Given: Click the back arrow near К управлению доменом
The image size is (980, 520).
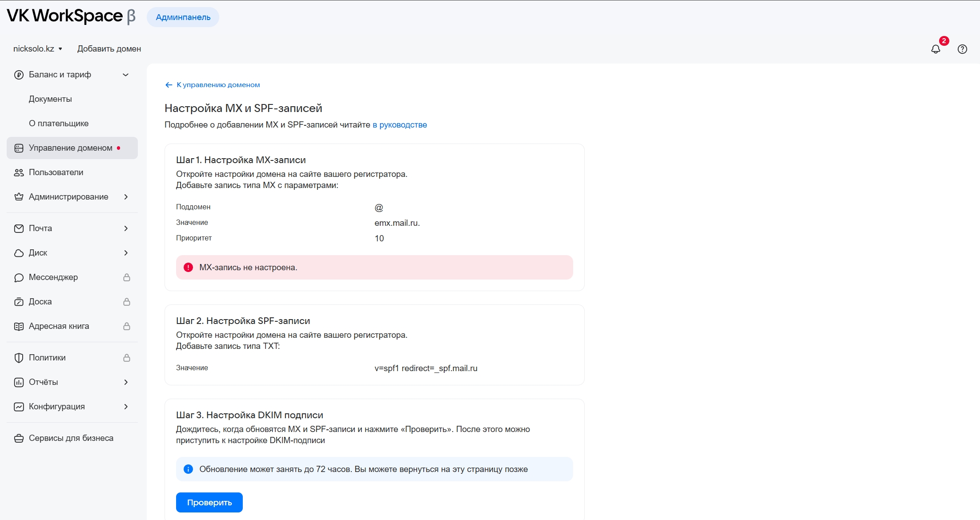Looking at the screenshot, I should tap(169, 85).
